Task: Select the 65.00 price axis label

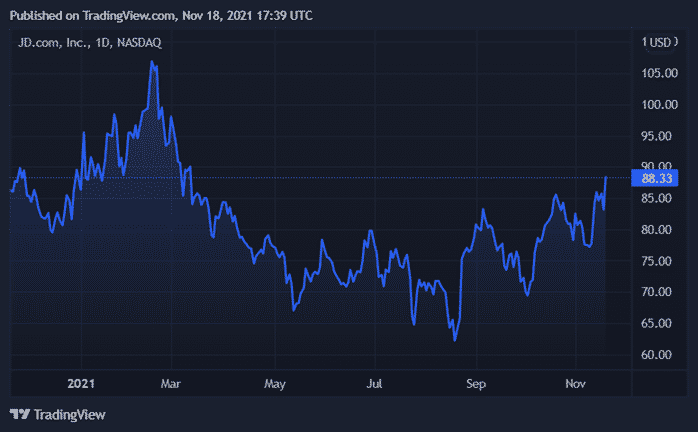Action: coord(656,323)
